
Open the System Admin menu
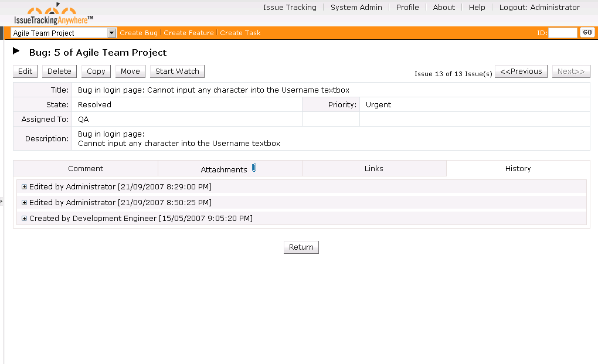(356, 8)
